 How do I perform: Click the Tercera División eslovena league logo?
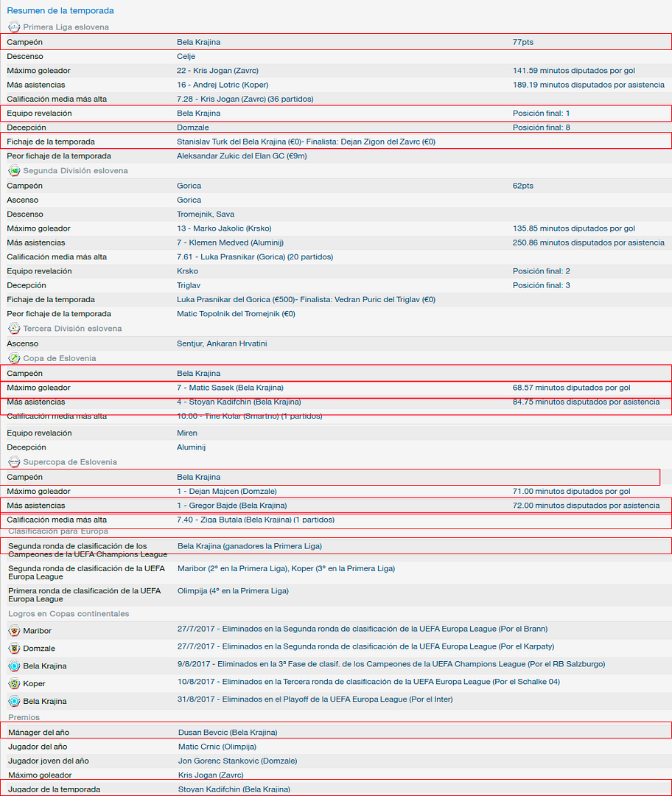pos(14,329)
